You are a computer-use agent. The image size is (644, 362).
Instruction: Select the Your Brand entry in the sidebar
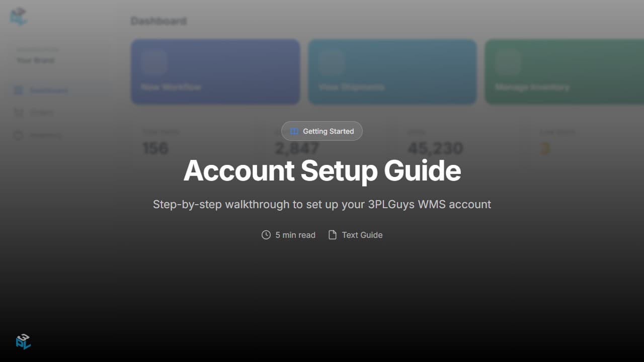coord(35,60)
